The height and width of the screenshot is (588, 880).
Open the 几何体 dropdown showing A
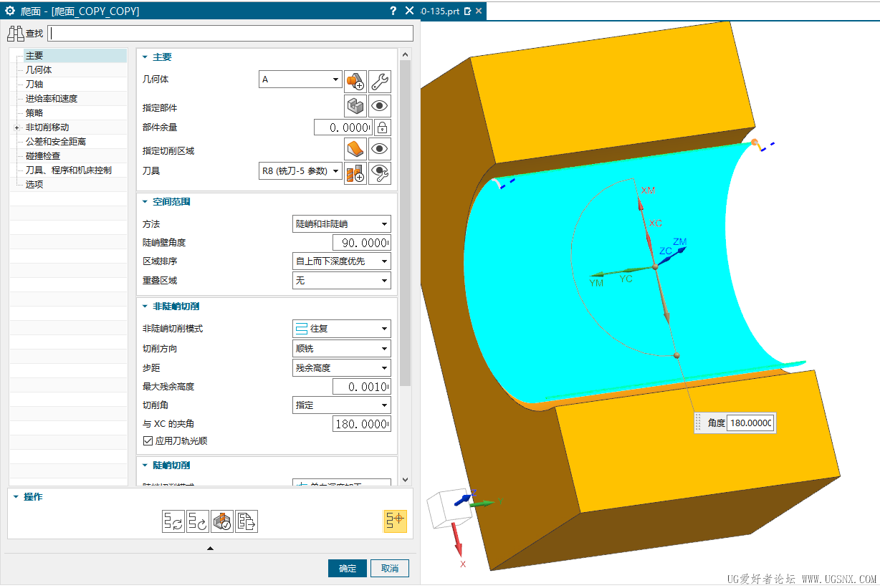click(x=300, y=79)
